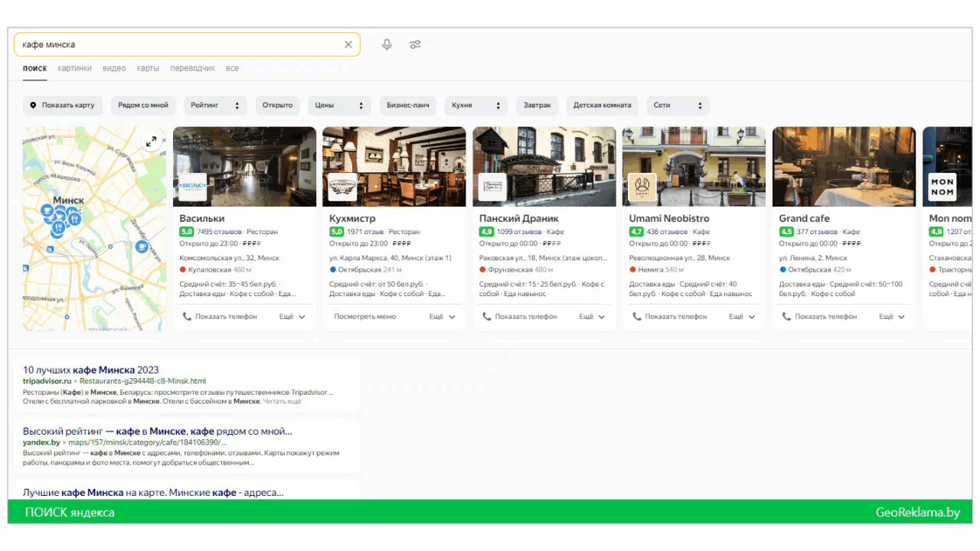Open the 'Цены' dropdown filter
980x551 pixels.
click(339, 106)
